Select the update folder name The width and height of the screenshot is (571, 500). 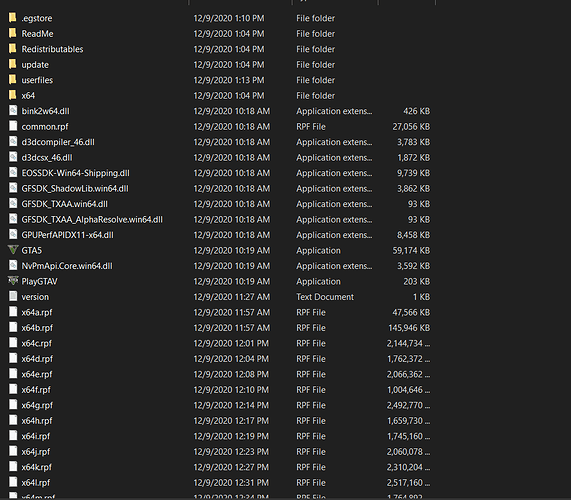35,65
